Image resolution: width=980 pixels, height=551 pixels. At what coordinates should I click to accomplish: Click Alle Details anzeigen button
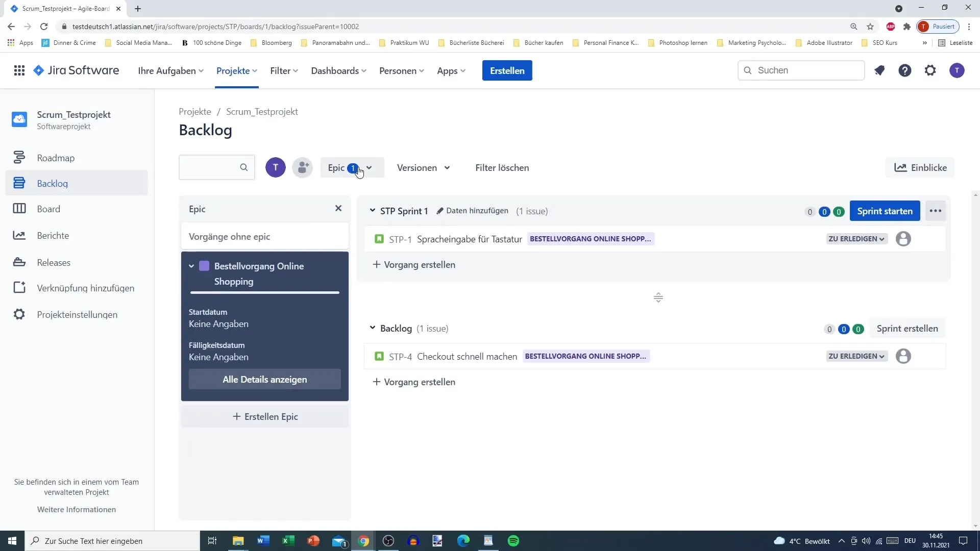pyautogui.click(x=265, y=380)
